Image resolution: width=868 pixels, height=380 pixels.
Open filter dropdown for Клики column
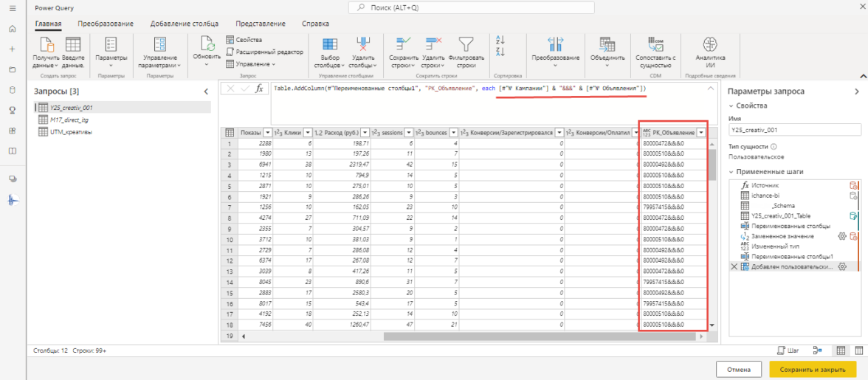307,133
